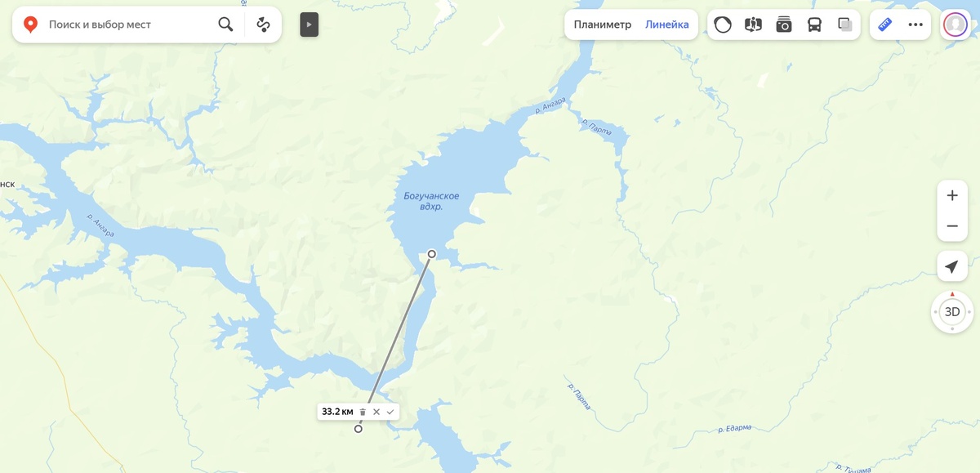Click the my-location arrow button
980x473 pixels.
(952, 266)
